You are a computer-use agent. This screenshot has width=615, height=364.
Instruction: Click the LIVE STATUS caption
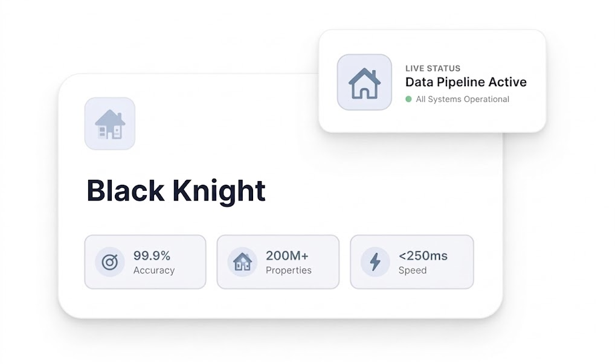pyautogui.click(x=433, y=68)
